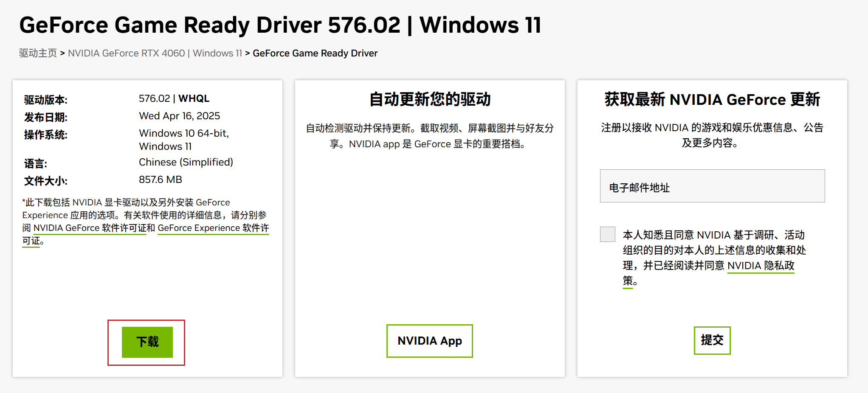868x393 pixels.
Task: Select the driver version text 576.02 | WHQL
Action: (x=174, y=98)
